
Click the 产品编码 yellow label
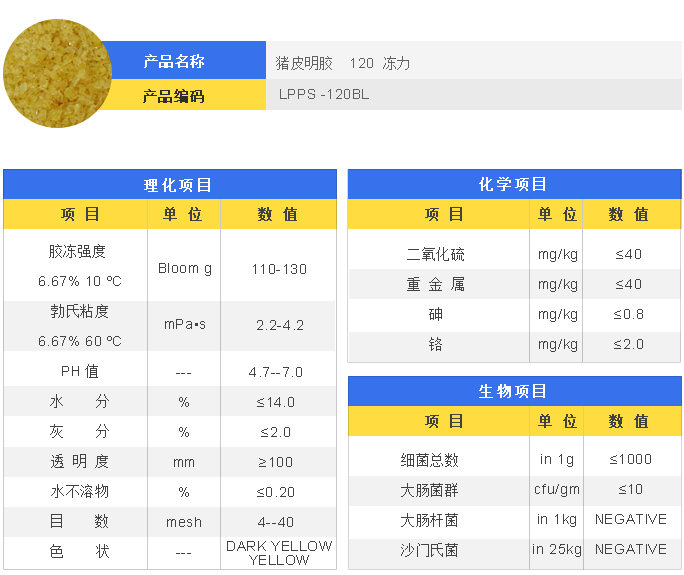pyautogui.click(x=173, y=96)
